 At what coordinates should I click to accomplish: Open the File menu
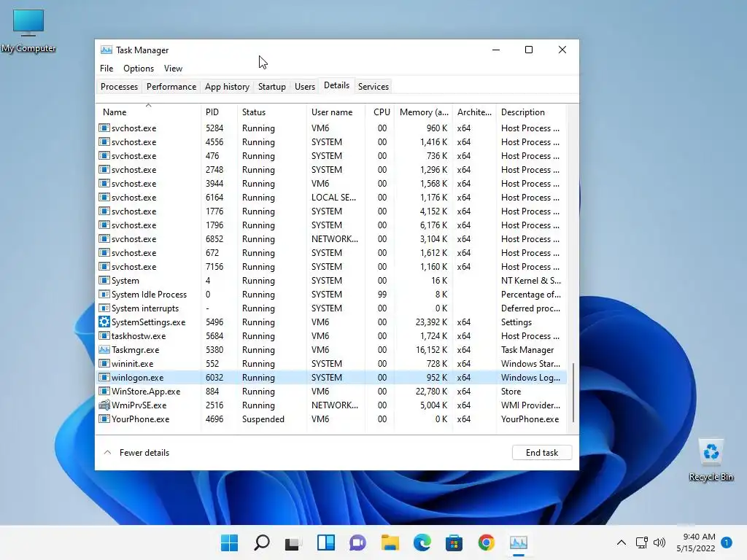click(107, 68)
